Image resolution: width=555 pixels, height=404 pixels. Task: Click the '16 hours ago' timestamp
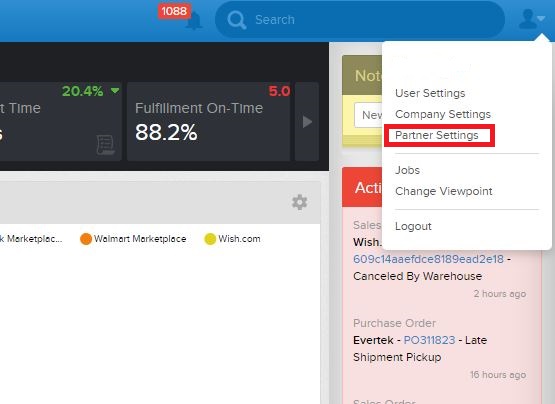tap(498, 375)
